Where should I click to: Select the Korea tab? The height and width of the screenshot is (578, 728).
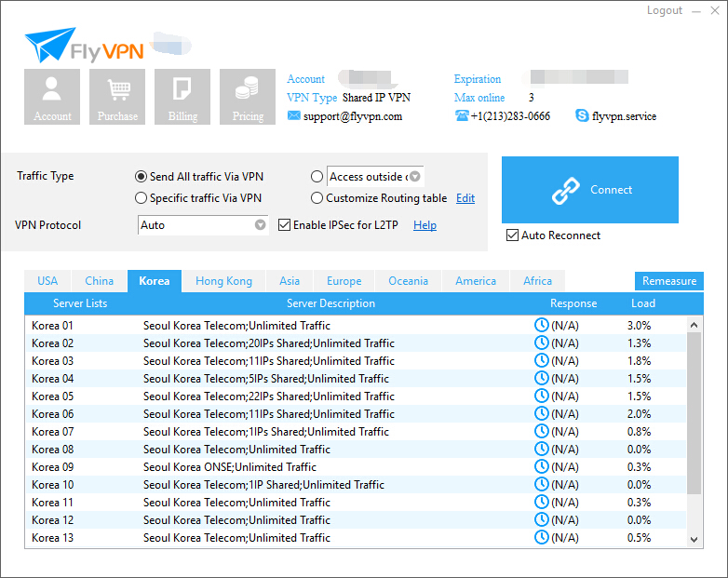tap(155, 281)
